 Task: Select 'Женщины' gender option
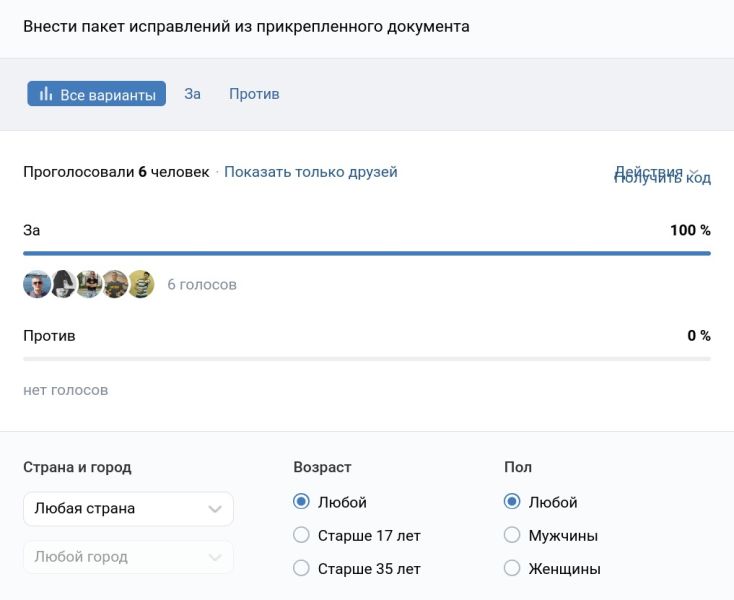pyautogui.click(x=512, y=568)
